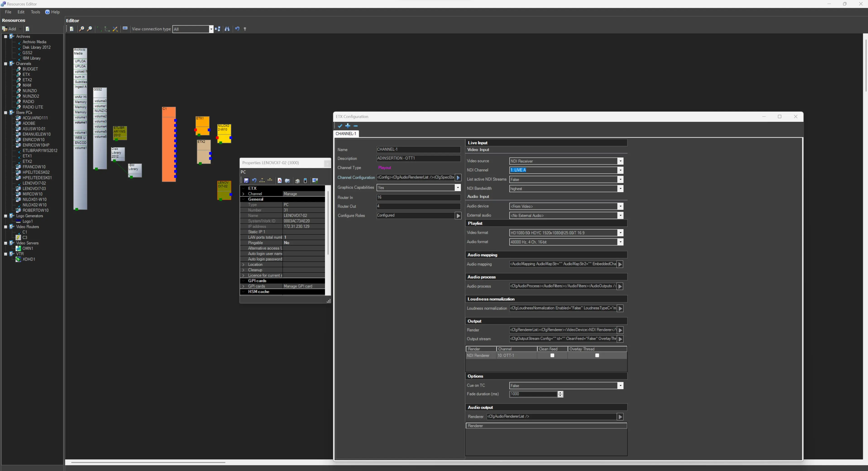Viewport: 868px width, 471px height.
Task: Click the save floppy icon in Properties panel
Action: (x=246, y=181)
